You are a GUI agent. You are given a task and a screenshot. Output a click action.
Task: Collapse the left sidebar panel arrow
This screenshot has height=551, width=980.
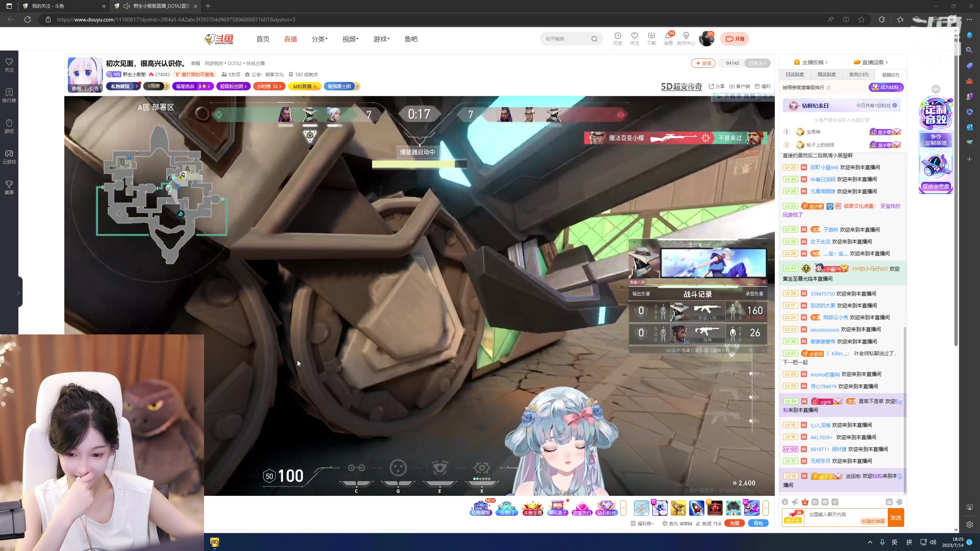click(18, 292)
